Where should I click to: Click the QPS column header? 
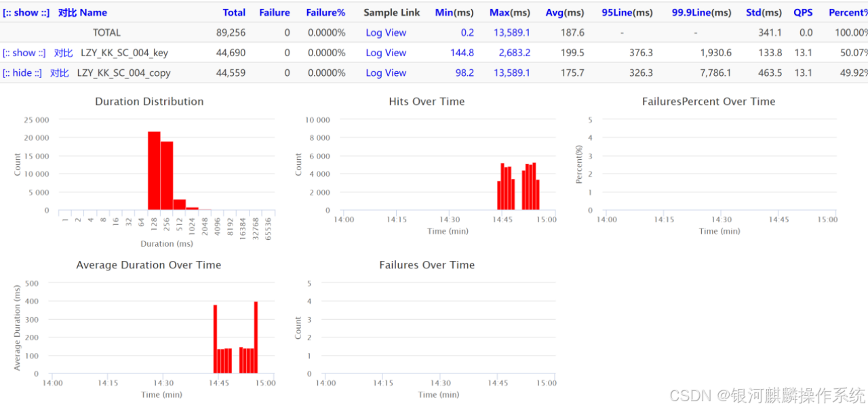(803, 12)
